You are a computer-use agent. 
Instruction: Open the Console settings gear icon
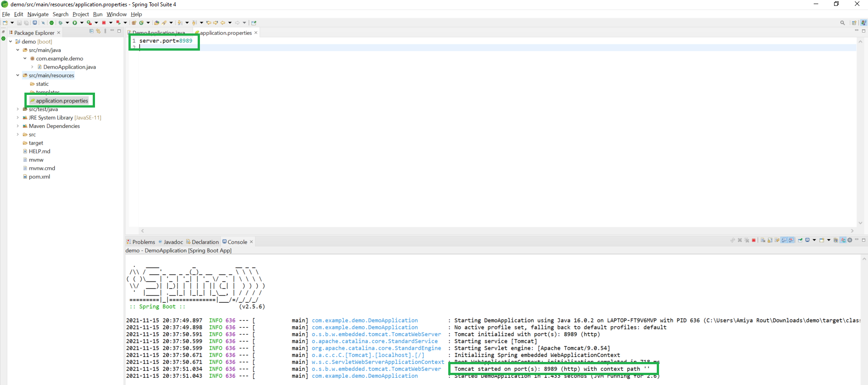pyautogui.click(x=849, y=240)
